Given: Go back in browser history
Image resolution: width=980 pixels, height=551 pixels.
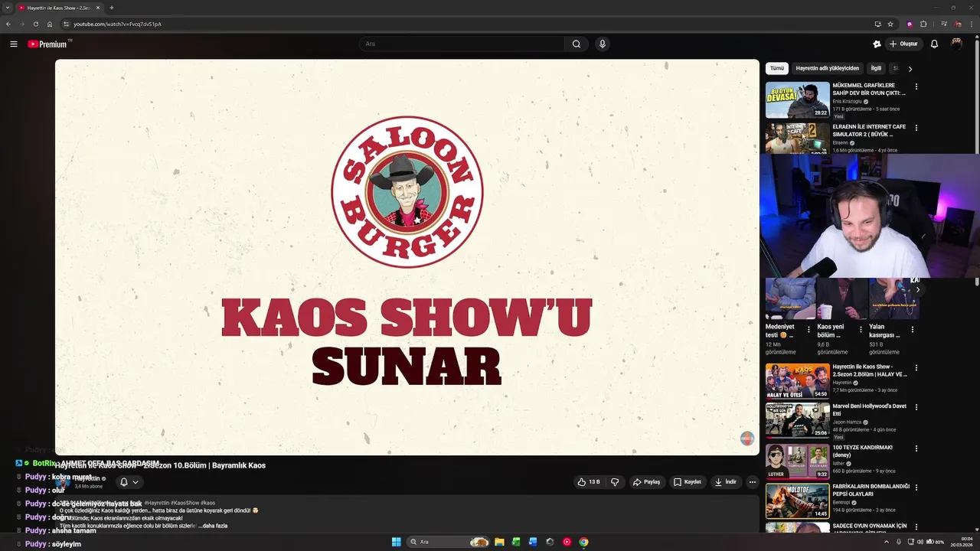Looking at the screenshot, I should (8, 24).
